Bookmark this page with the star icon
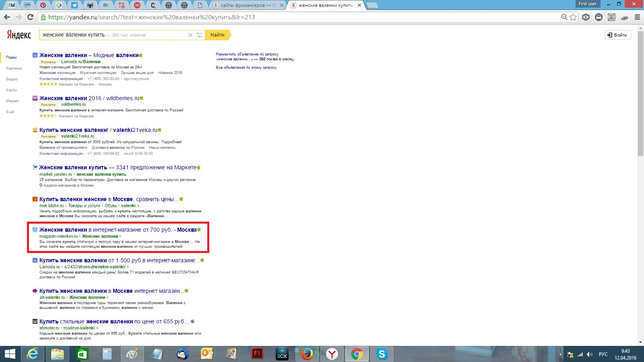Viewport: 644px width, 362px height. pyautogui.click(x=573, y=17)
